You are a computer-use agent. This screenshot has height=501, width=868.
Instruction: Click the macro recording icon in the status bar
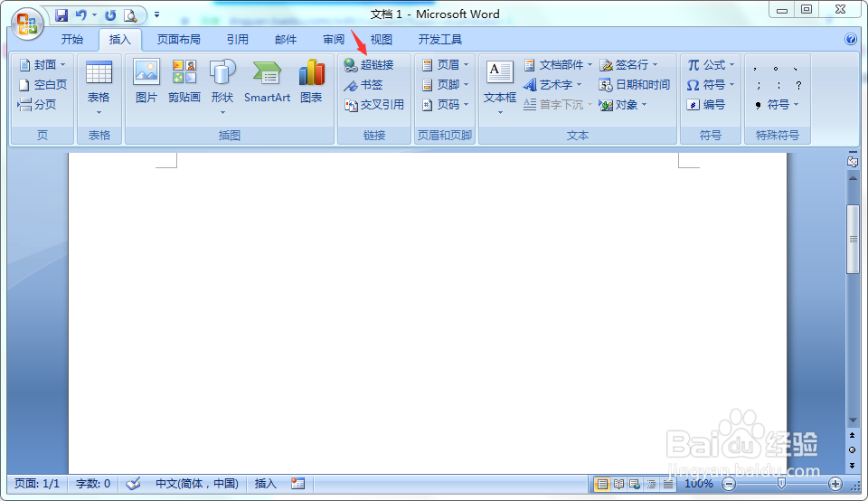click(x=297, y=484)
